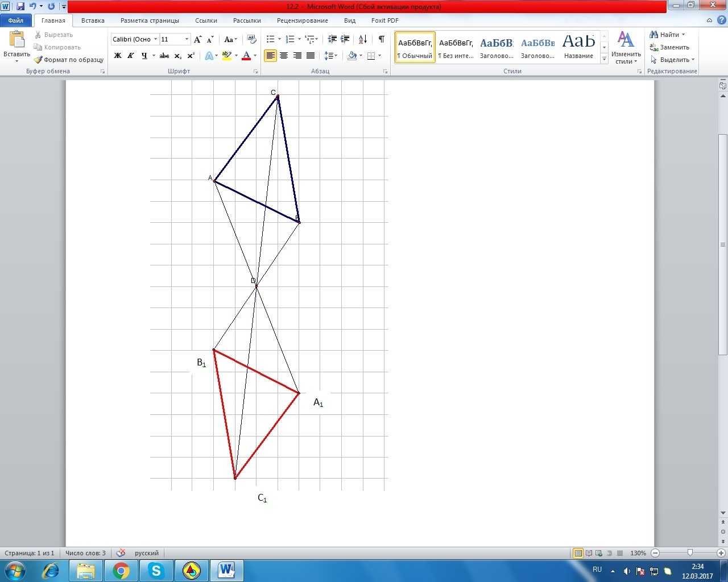Viewport: 728px width, 582px height.
Task: Switch to the Ссылки tab
Action: 206,20
